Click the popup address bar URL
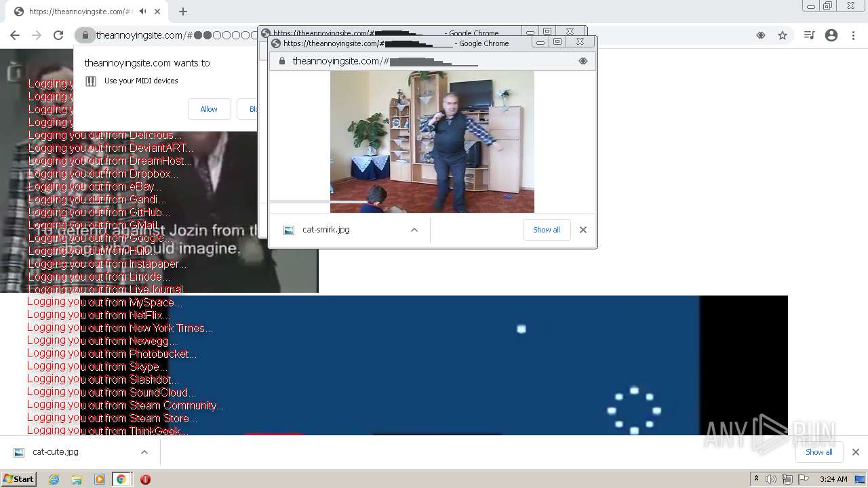The width and height of the screenshot is (868, 488). coord(384,61)
